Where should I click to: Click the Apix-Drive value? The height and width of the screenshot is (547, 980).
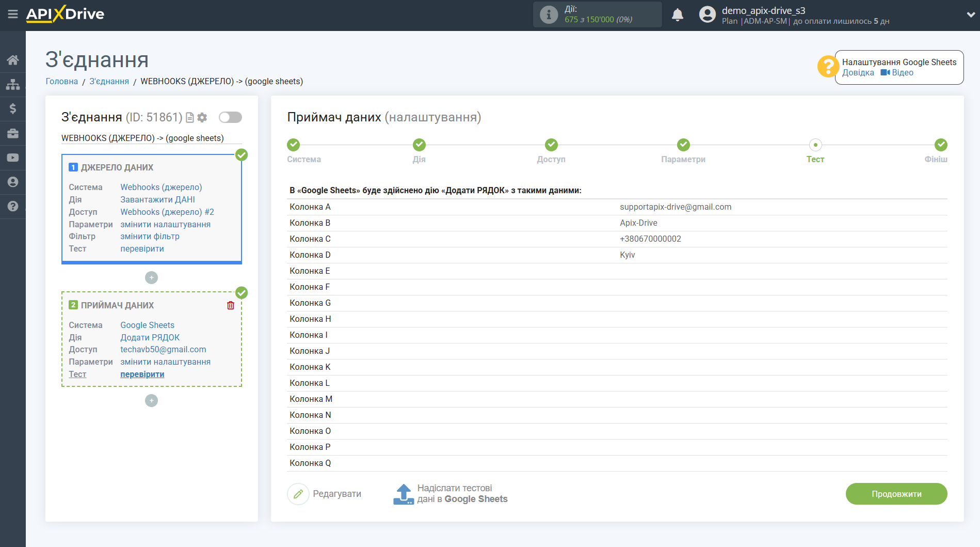tap(638, 223)
